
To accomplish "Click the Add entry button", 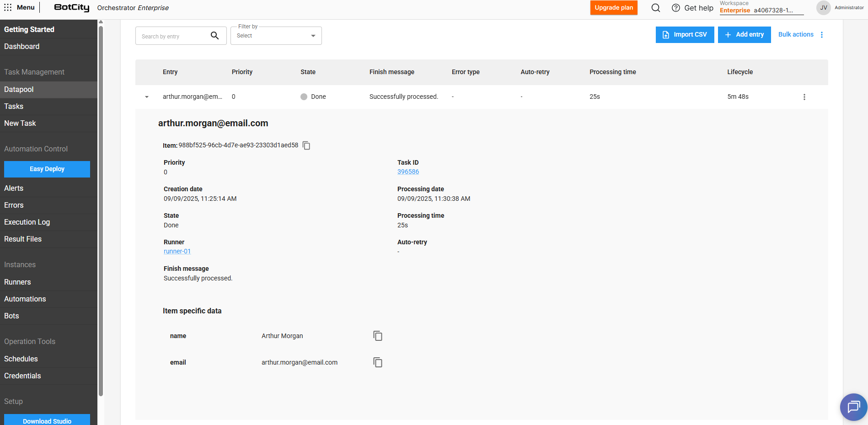I will click(744, 35).
